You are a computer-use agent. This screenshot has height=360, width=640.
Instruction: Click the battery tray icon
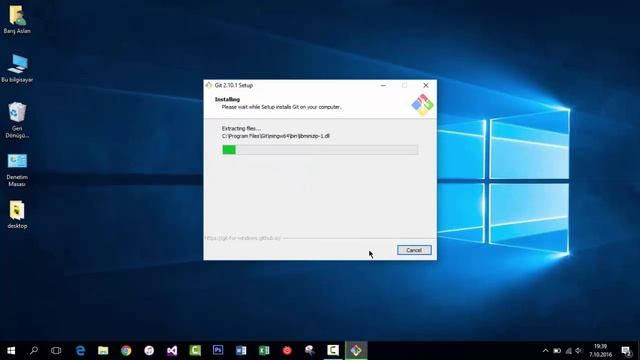[557, 351]
